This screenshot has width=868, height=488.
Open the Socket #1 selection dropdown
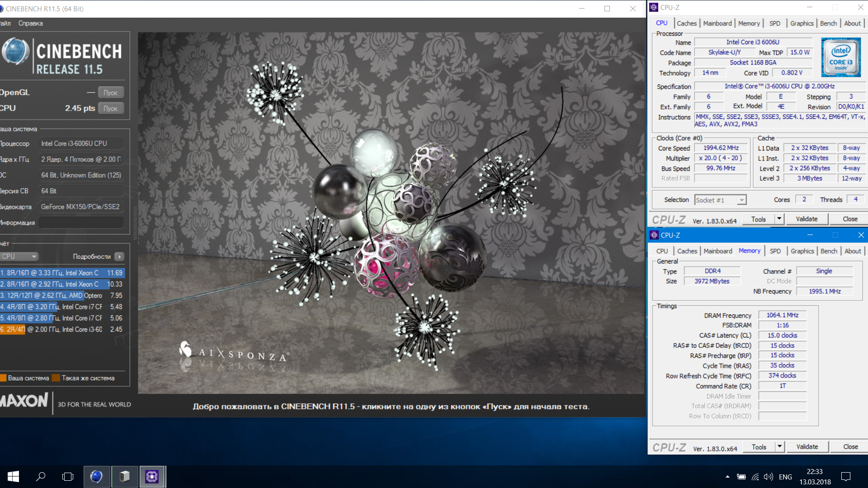pyautogui.click(x=720, y=200)
